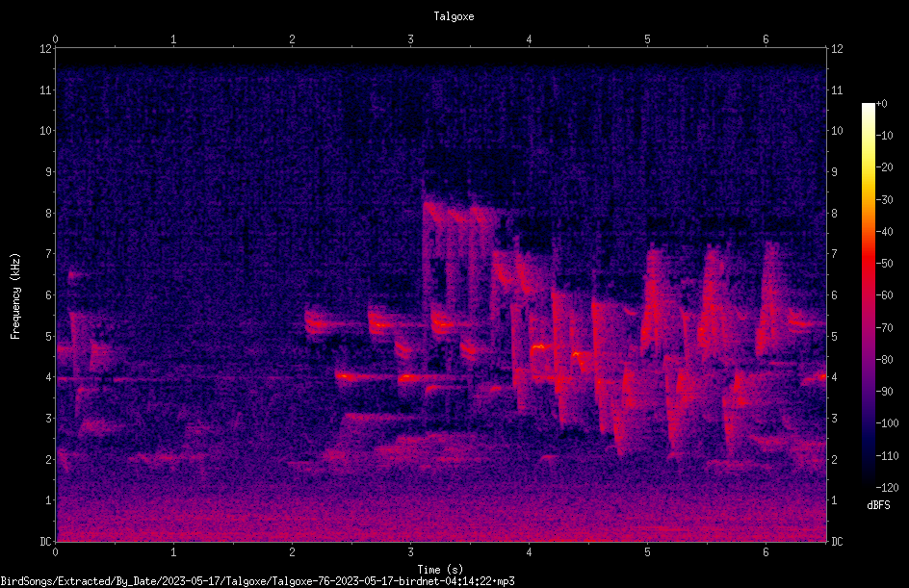Click the Talgoxe title text

(454, 16)
